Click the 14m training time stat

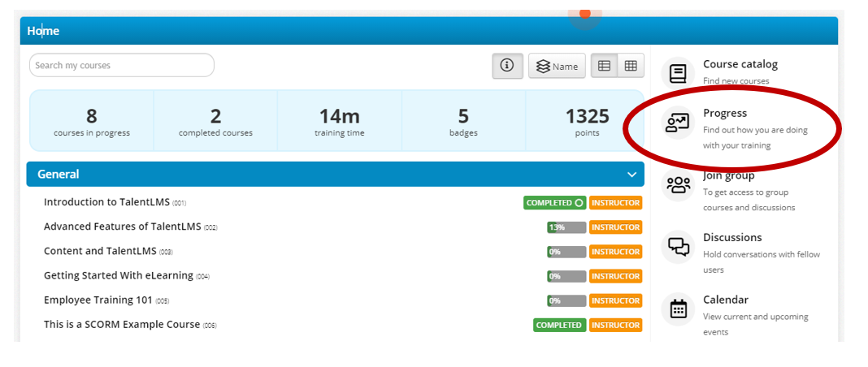[340, 122]
